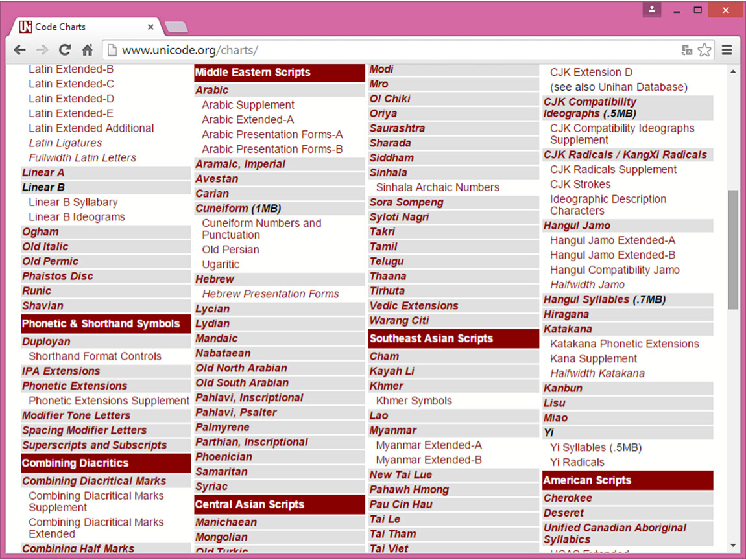Image resolution: width=746 pixels, height=560 pixels.
Task: Click the translate page icon in address bar
Action: [687, 50]
